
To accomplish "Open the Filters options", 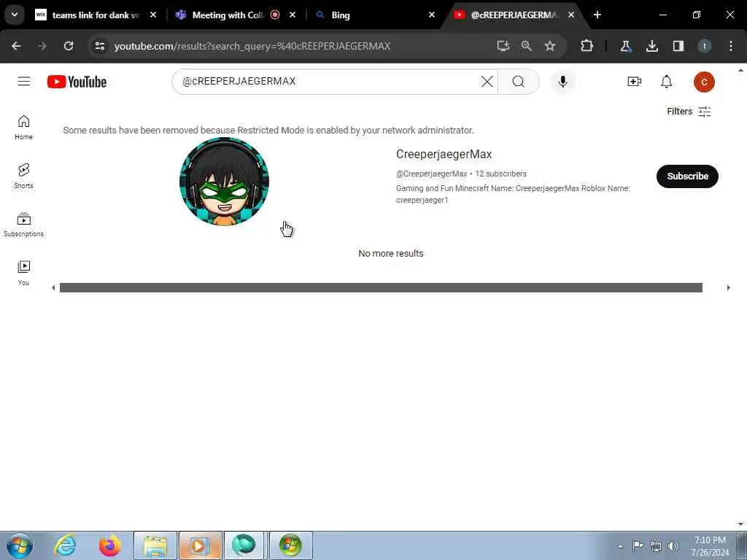I will (689, 112).
